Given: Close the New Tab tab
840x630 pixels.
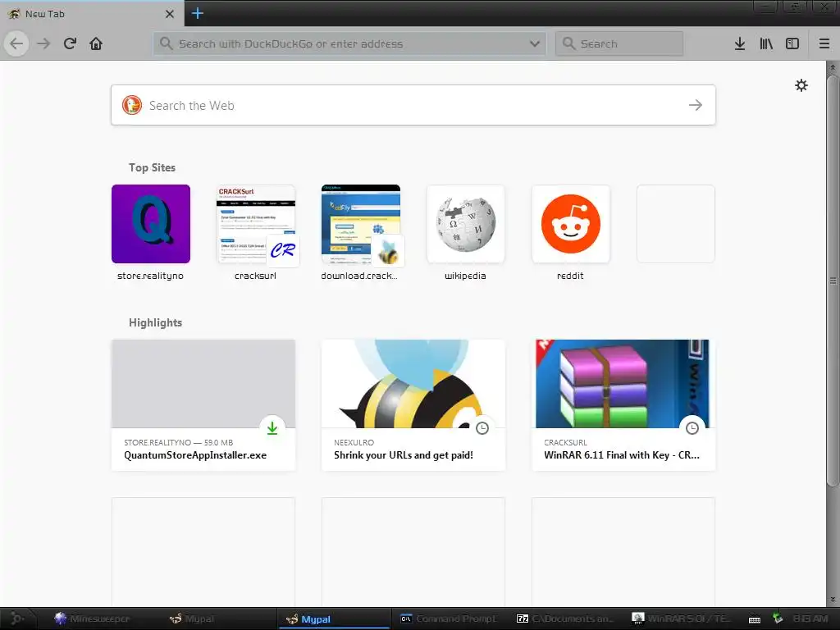Looking at the screenshot, I should (x=170, y=14).
